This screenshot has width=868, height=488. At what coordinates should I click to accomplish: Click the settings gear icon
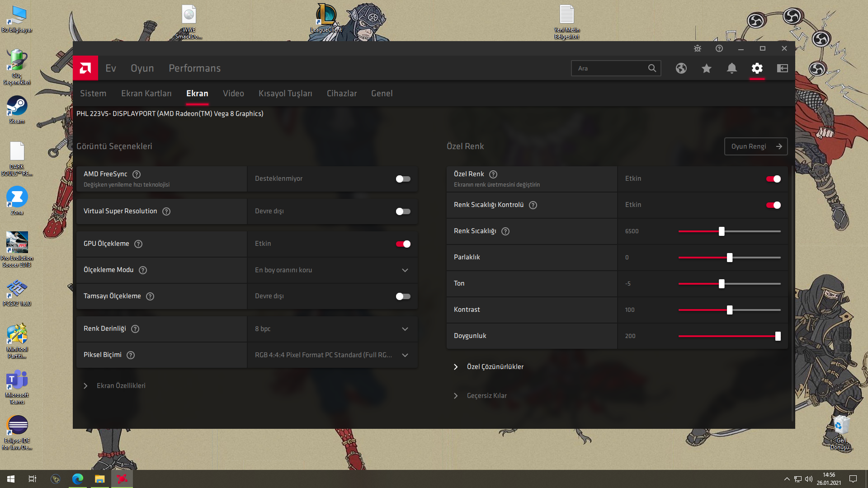[x=757, y=68]
